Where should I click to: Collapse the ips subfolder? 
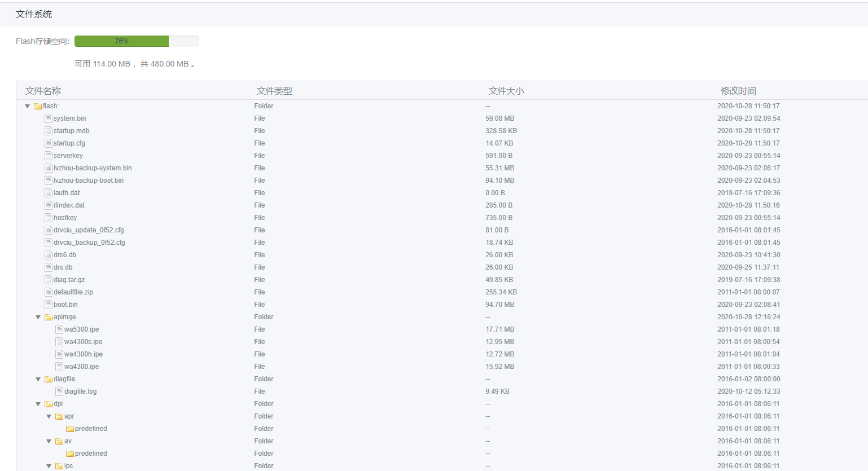point(49,466)
